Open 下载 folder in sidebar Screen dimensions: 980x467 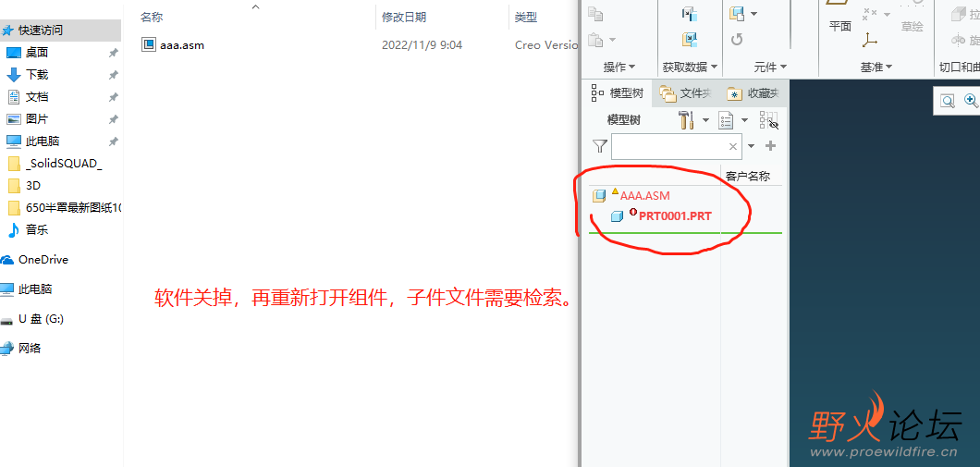(x=37, y=74)
